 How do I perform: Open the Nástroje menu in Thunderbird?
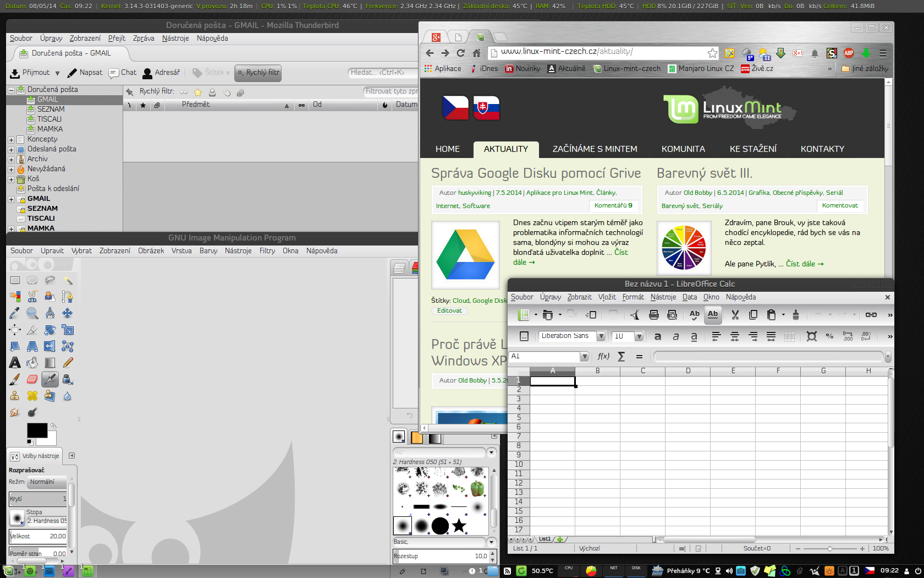tap(175, 39)
